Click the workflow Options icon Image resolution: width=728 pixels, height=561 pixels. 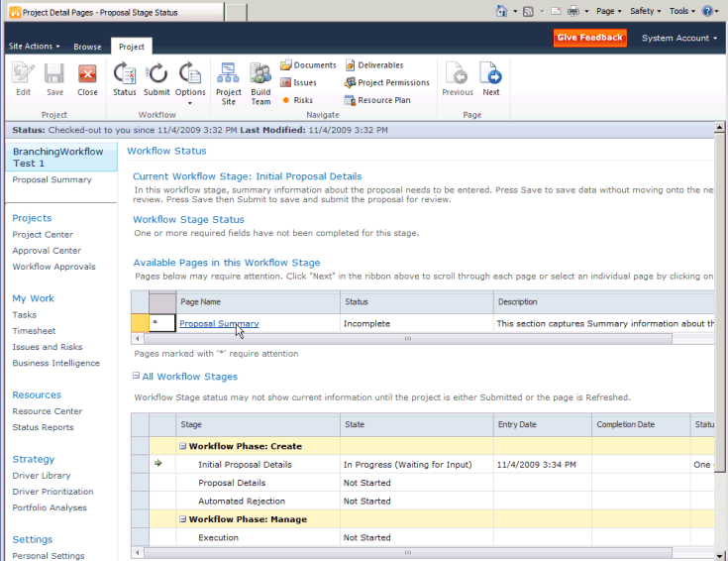pos(190,74)
